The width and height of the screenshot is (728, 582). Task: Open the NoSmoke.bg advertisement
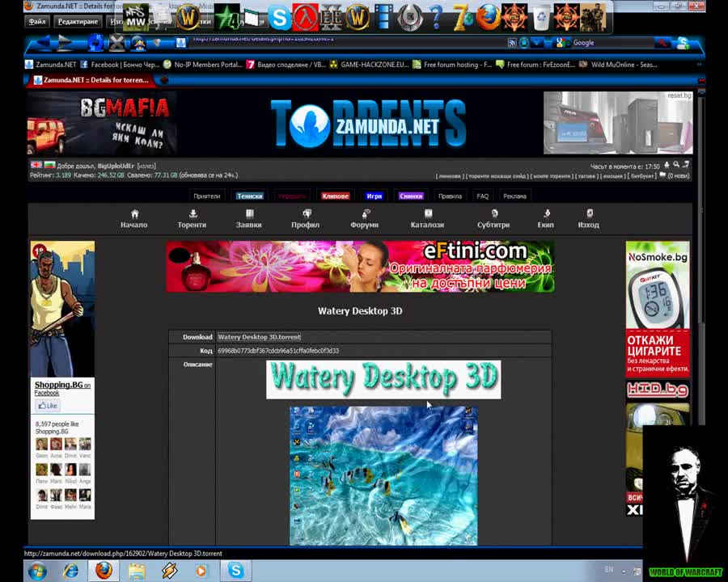(x=658, y=309)
